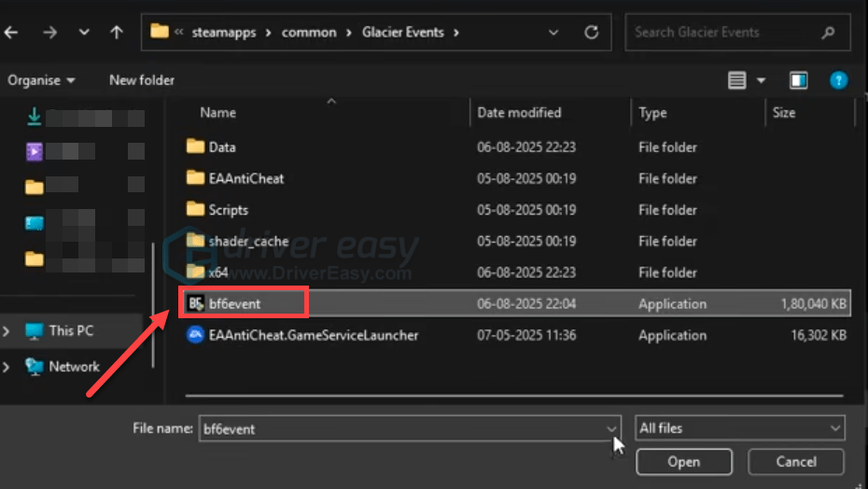
Task: Click the Data folder icon
Action: point(195,147)
